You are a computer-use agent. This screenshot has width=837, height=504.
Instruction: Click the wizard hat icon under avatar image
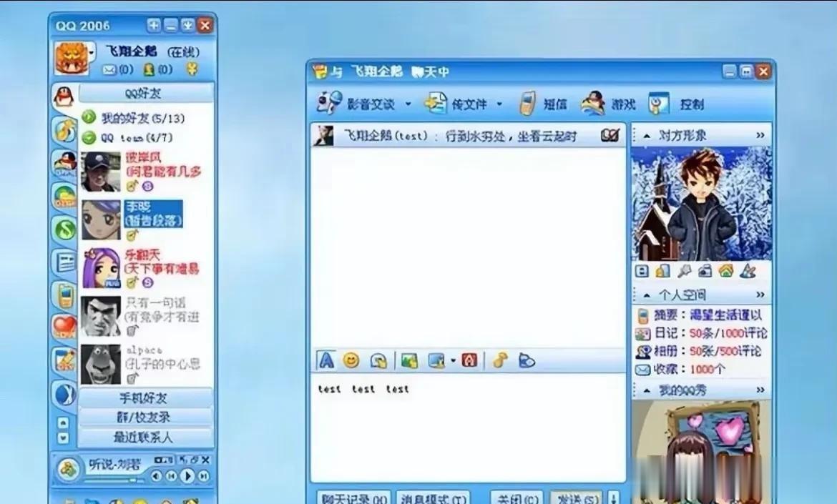[x=748, y=271]
